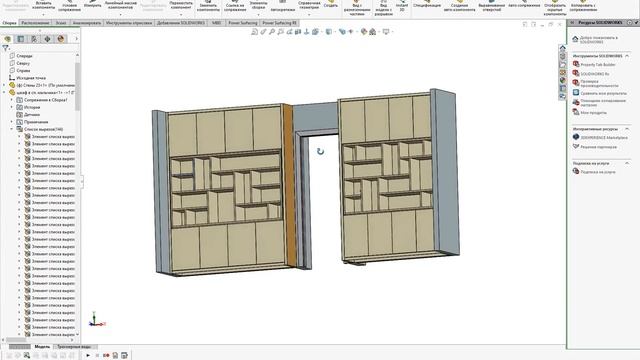Viewport: 640px width, 360px height.
Task: Click SOLIDWORKS Rx link
Action: point(595,74)
